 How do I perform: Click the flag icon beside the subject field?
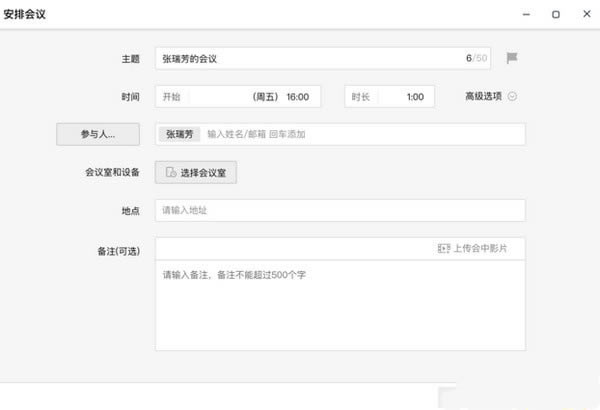(x=512, y=58)
